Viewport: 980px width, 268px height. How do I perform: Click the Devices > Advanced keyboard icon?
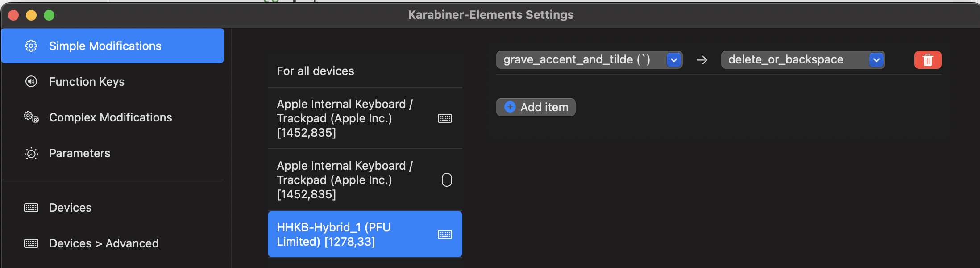point(31,243)
